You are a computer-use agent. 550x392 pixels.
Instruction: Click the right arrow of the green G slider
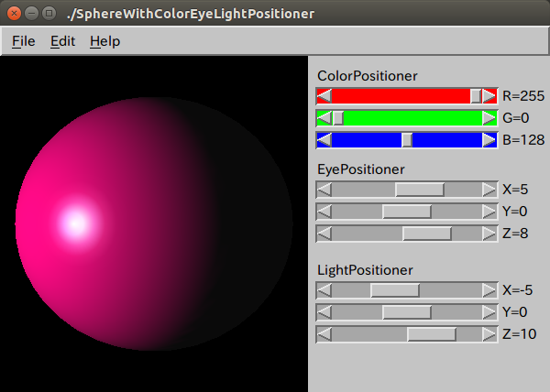(489, 118)
